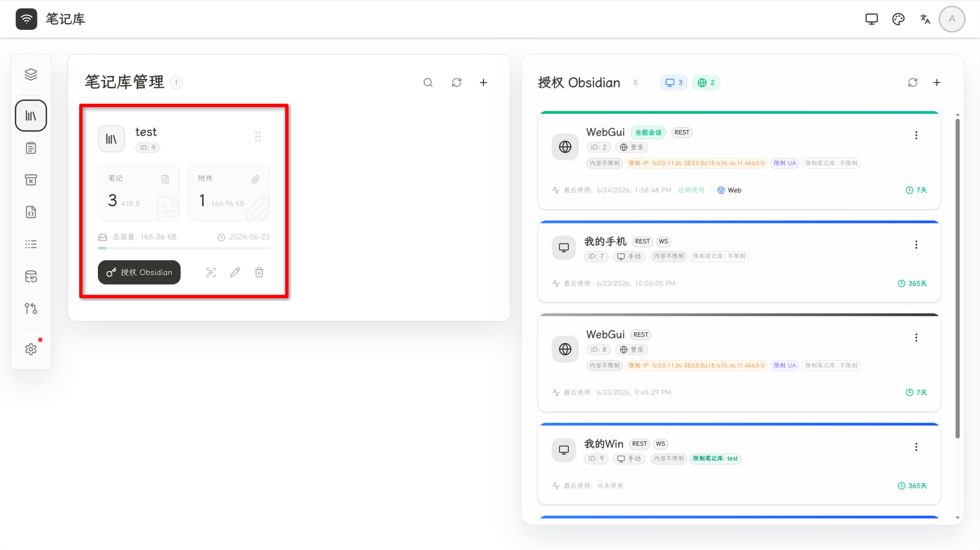The image size is (980, 550).
Task: Open more options for 我的手机
Action: [x=916, y=245]
